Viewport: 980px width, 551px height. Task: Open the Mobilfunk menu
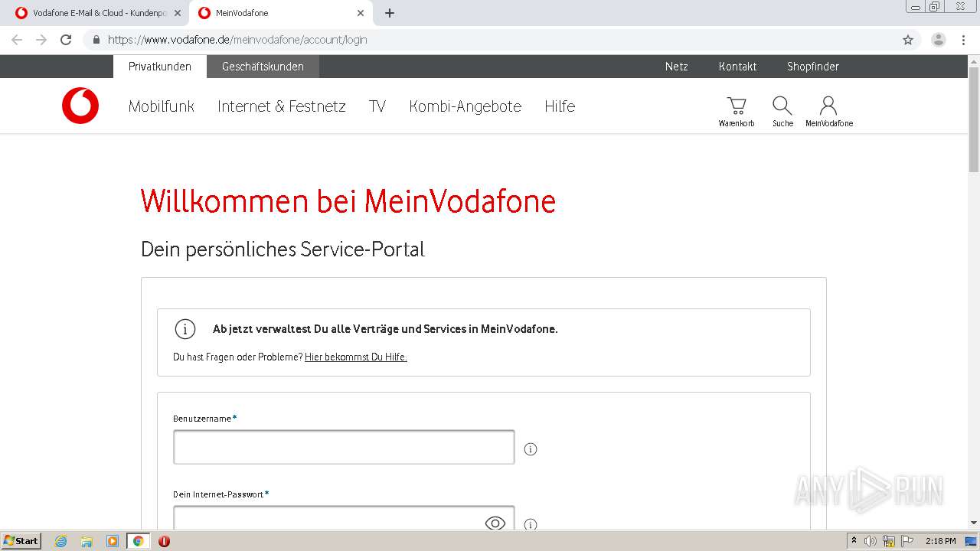click(x=162, y=106)
